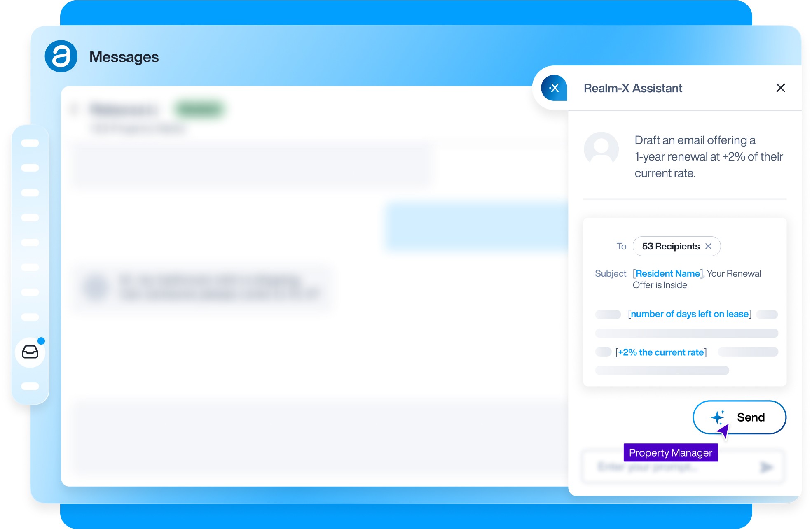Click the messaging inbox icon
Image resolution: width=812 pixels, height=529 pixels.
(31, 352)
